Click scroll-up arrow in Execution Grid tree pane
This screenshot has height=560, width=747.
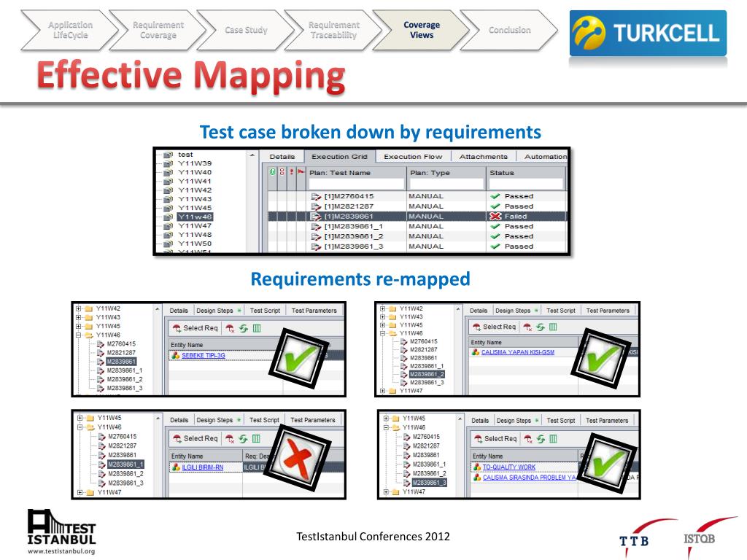(252, 155)
